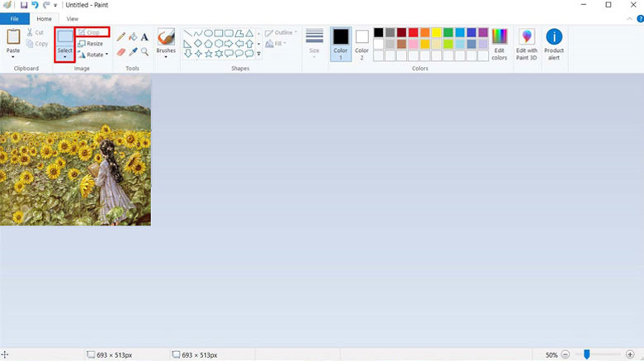Open the Rotate dropdown
This screenshot has height=361, width=644.
93,55
